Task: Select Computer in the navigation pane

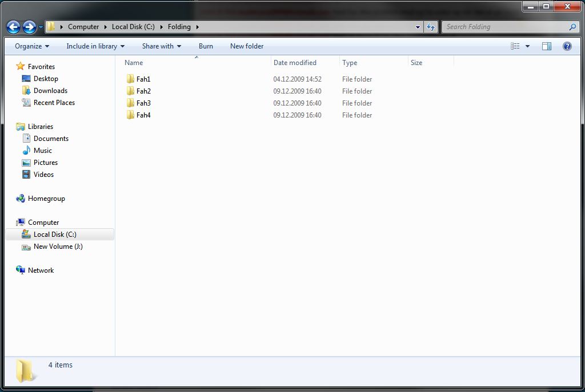Action: coord(43,222)
